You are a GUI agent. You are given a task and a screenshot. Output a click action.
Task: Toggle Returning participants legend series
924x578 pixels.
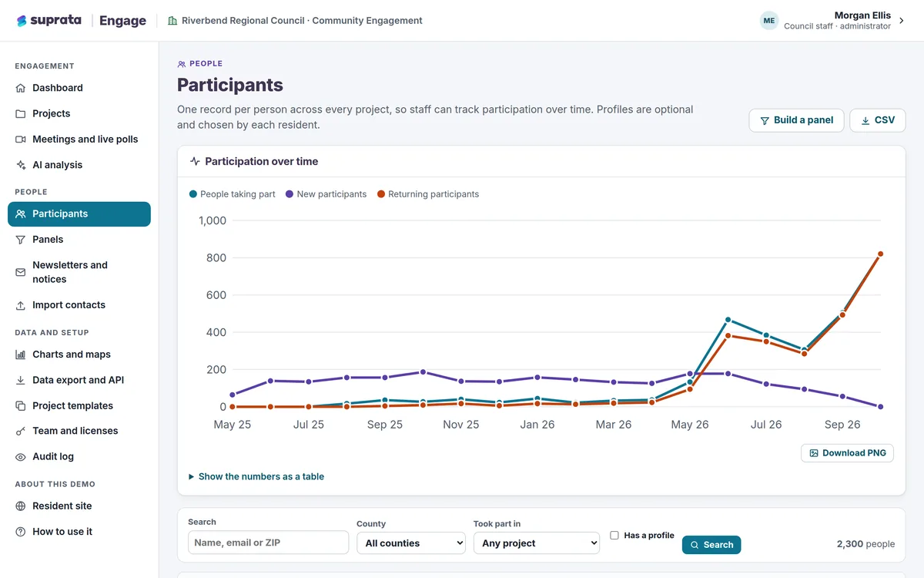(428, 194)
